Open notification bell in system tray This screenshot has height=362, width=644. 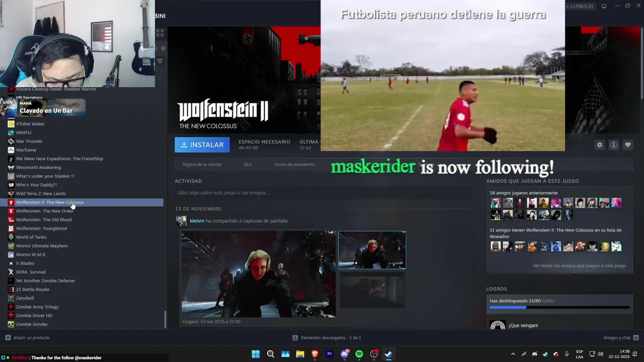(x=635, y=354)
